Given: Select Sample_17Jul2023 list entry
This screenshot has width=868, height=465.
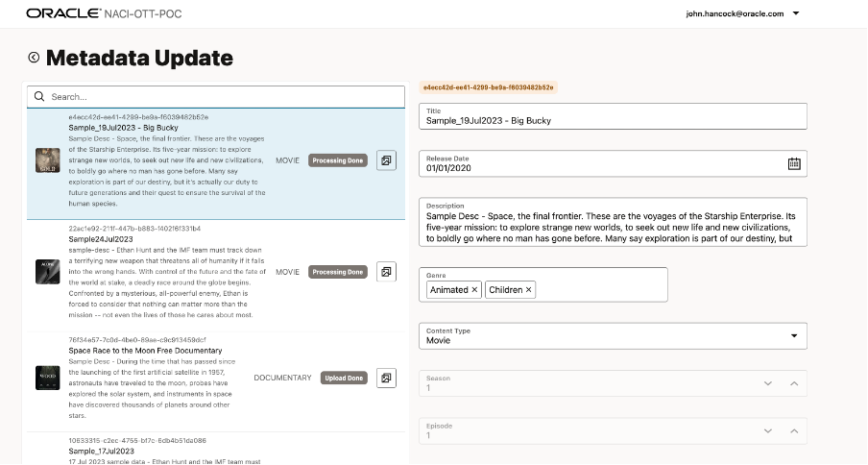Looking at the screenshot, I should [x=102, y=452].
